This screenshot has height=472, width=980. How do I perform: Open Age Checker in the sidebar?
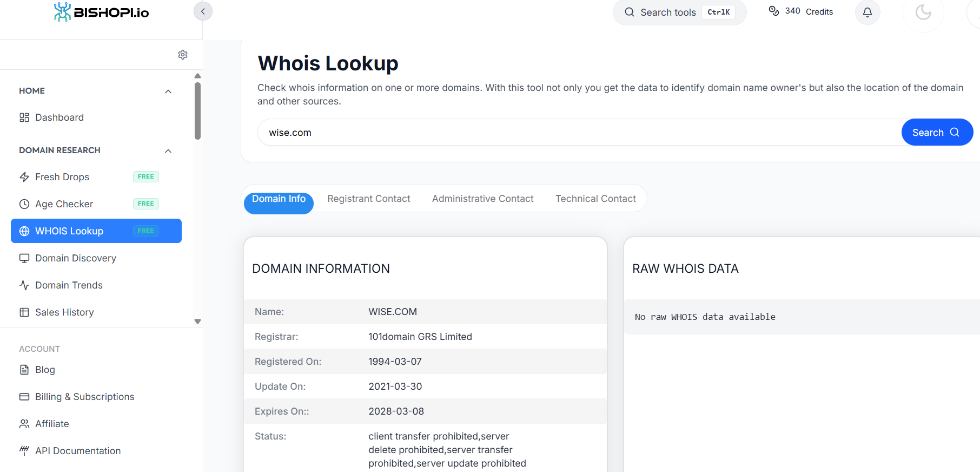coord(96,204)
